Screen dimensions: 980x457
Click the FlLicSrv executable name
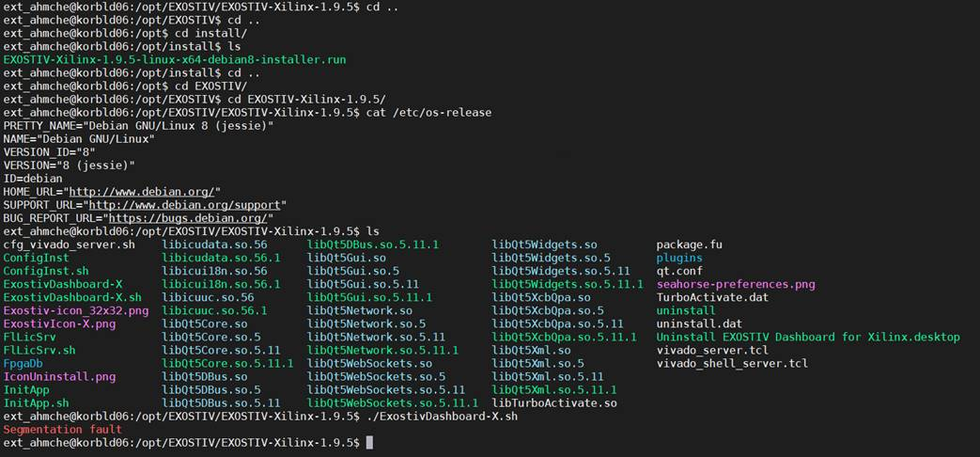pos(29,337)
